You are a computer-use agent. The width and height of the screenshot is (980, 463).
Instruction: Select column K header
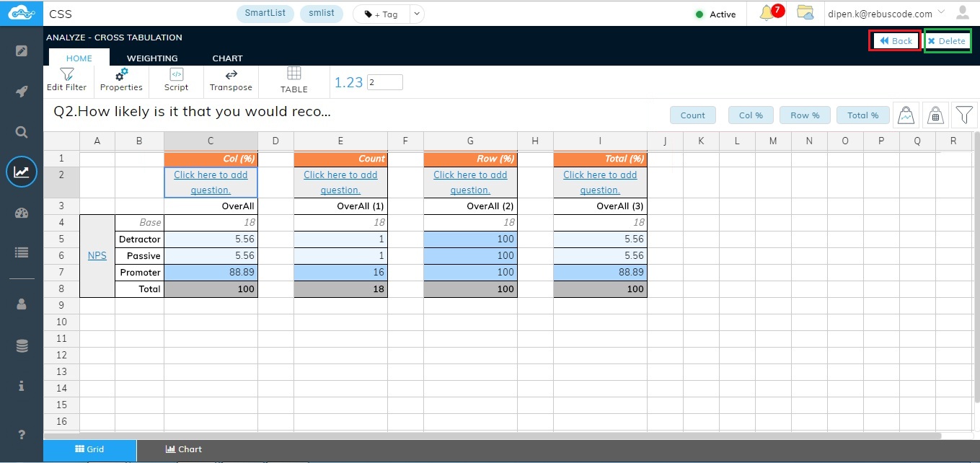click(701, 141)
